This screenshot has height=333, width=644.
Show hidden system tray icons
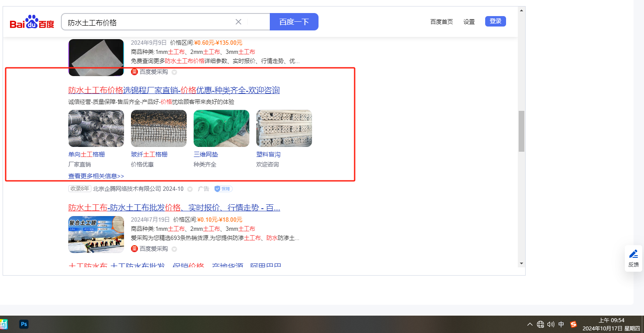click(x=530, y=324)
